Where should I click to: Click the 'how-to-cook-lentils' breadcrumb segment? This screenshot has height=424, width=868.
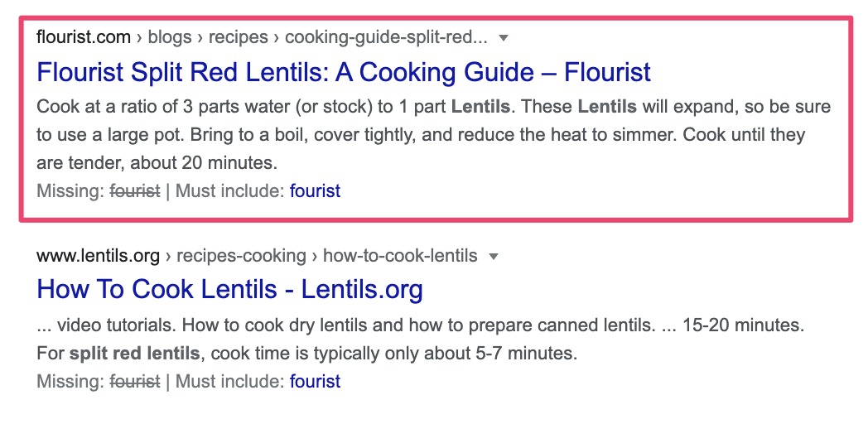tap(400, 256)
